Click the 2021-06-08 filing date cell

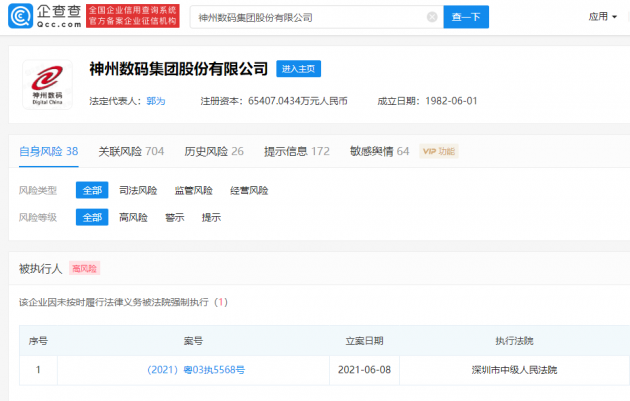[x=364, y=370]
